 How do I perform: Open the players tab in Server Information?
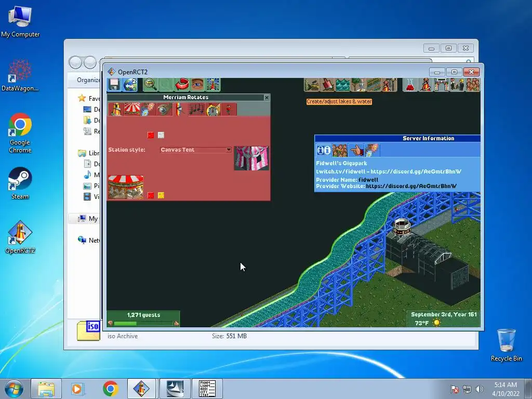tap(340, 150)
